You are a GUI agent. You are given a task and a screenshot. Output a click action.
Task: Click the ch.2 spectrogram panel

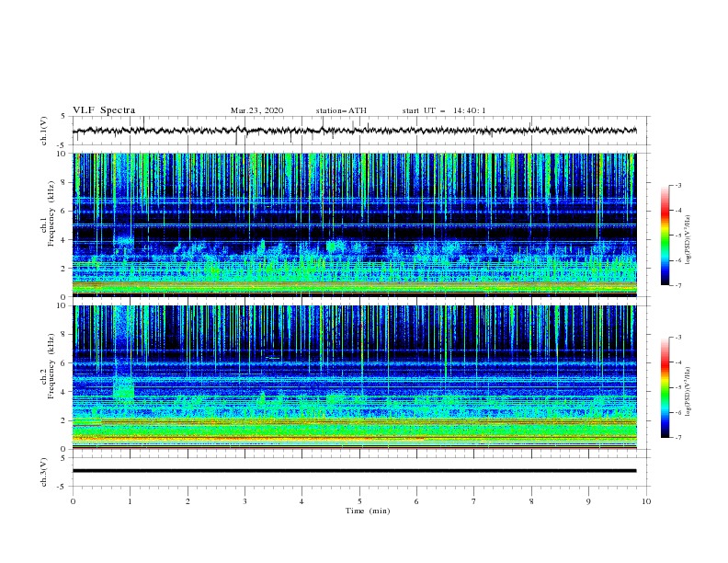[x=354, y=377]
